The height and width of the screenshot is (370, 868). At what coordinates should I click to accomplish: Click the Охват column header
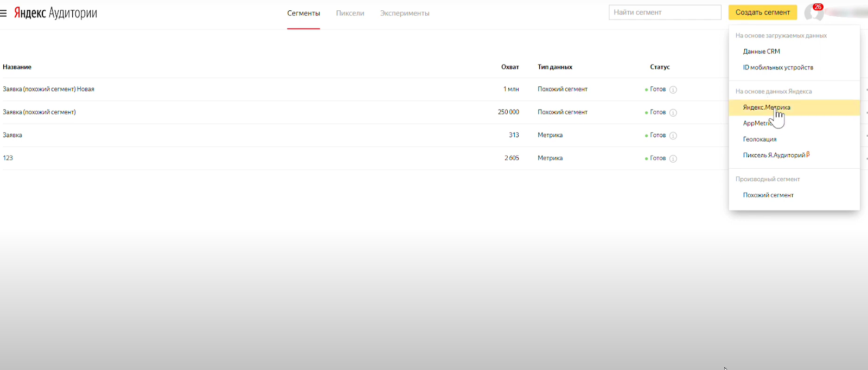click(x=510, y=67)
